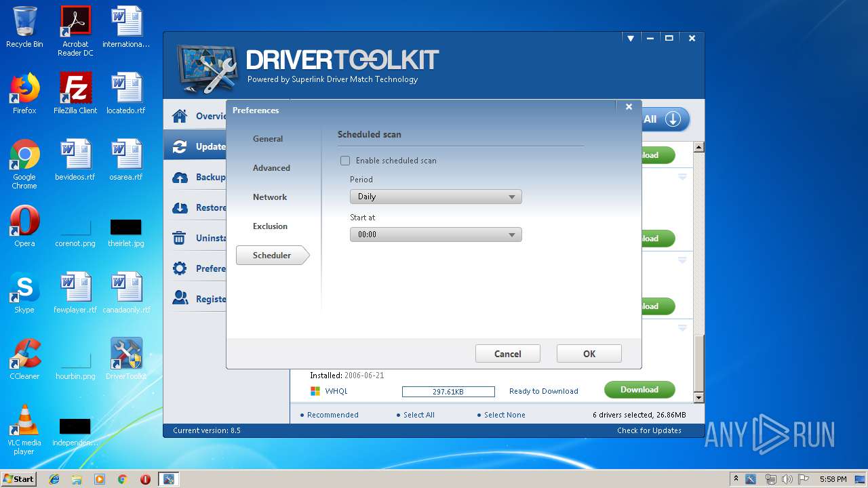Confirm preferences with OK button
The height and width of the screenshot is (488, 868).
point(589,354)
